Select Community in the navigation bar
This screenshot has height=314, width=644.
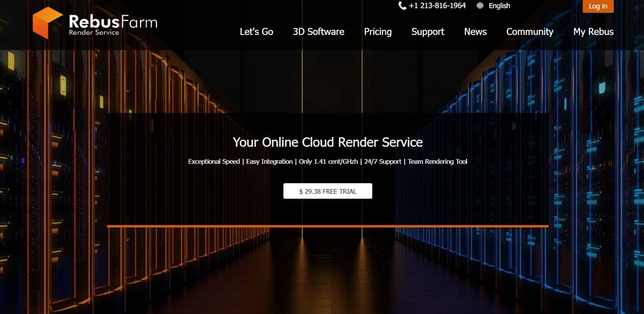(530, 32)
